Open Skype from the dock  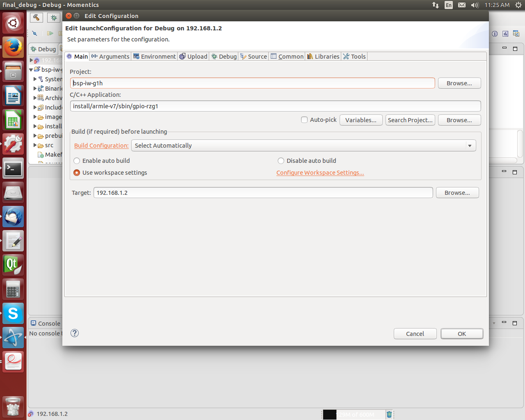pos(13,313)
